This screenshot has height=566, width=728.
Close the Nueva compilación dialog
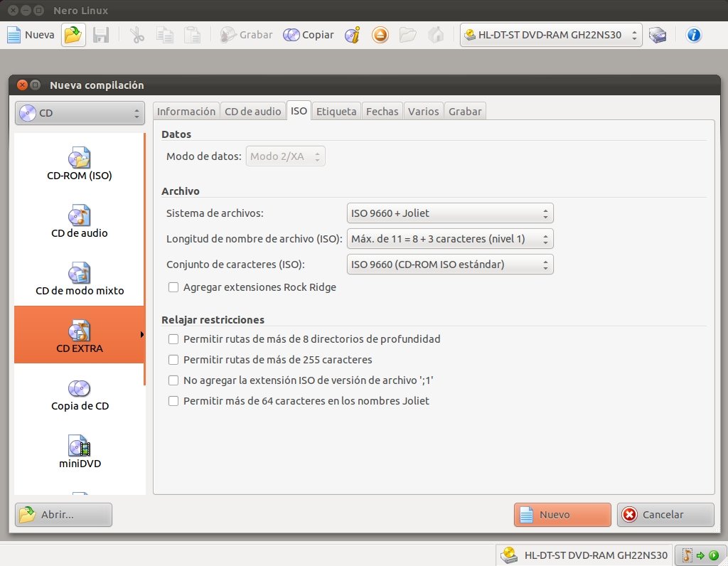[22, 85]
